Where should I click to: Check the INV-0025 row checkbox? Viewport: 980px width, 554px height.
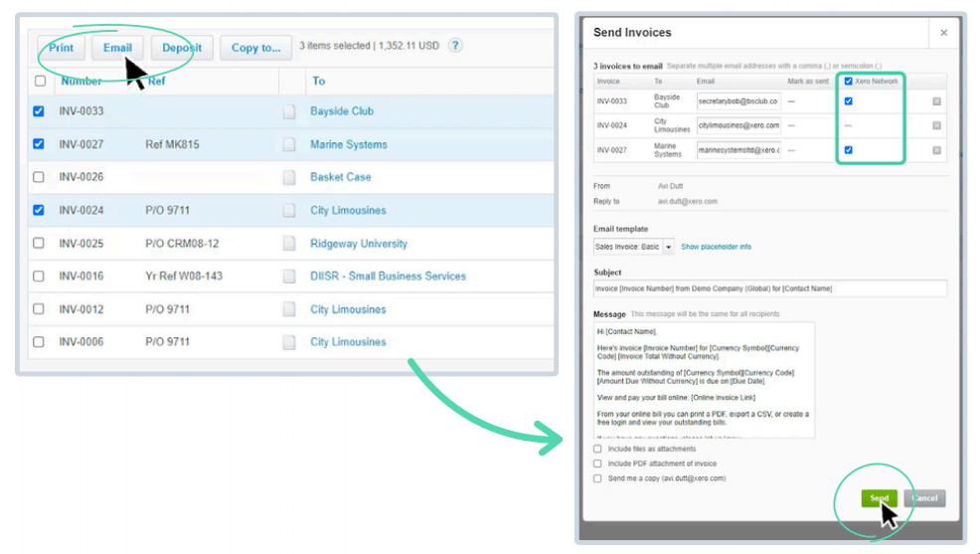tap(39, 244)
